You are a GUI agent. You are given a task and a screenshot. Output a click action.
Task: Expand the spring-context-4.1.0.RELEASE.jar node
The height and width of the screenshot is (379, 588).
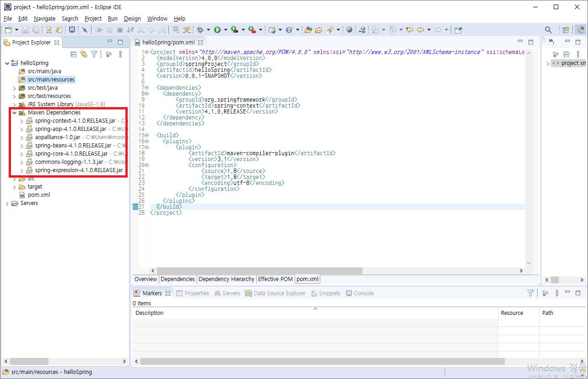22,121
